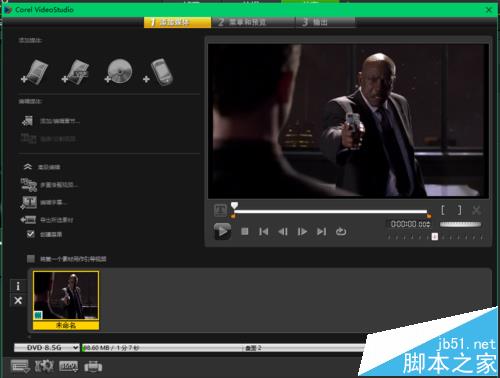This screenshot has width=500, height=378.
Task: Click the enlarge preview icon left of scrubber
Action: tap(220, 210)
